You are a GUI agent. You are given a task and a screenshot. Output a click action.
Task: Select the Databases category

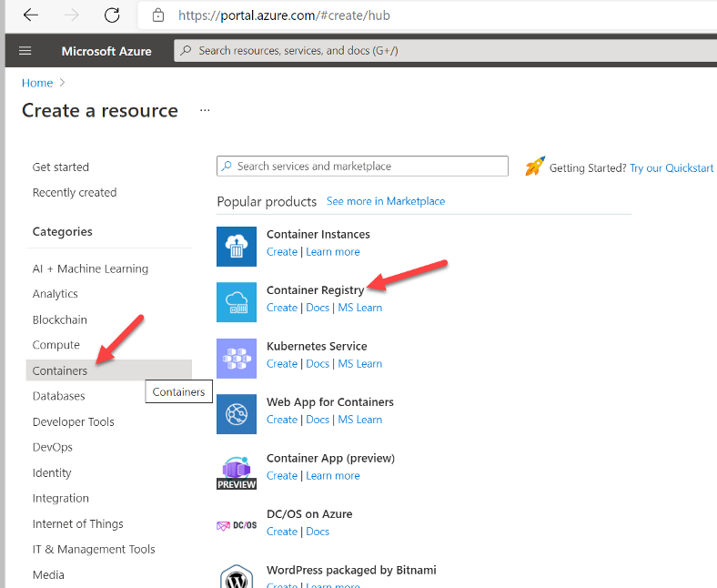click(x=59, y=396)
